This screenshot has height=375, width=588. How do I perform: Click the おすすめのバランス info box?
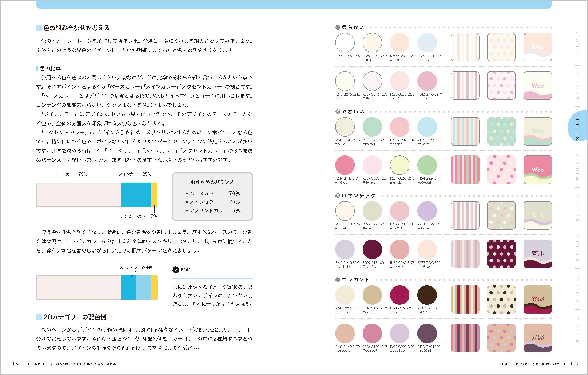[x=212, y=196]
